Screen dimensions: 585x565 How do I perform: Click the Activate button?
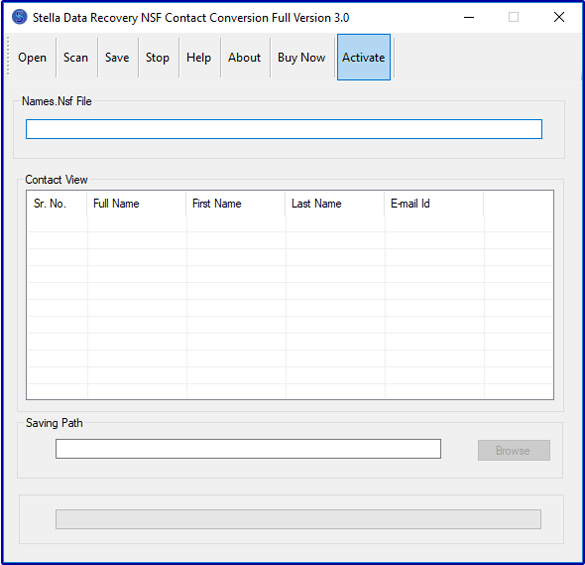pyautogui.click(x=364, y=57)
